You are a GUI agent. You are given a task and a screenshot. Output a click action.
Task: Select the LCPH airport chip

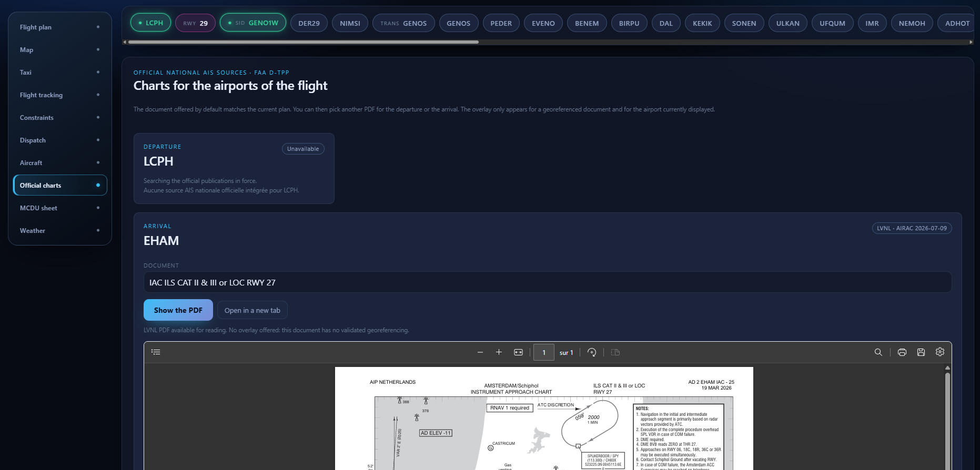tap(150, 23)
